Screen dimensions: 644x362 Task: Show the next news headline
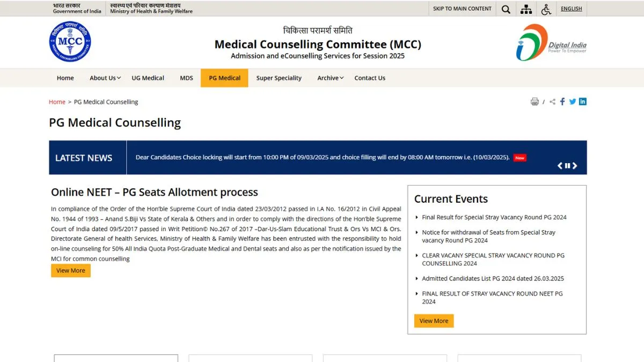click(x=575, y=166)
